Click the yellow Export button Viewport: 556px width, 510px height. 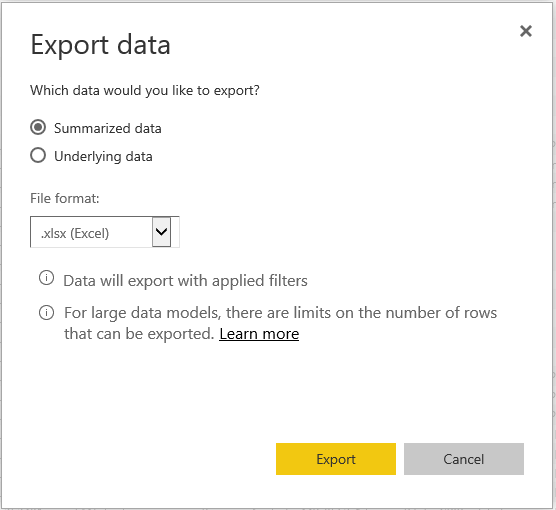pyautogui.click(x=336, y=459)
